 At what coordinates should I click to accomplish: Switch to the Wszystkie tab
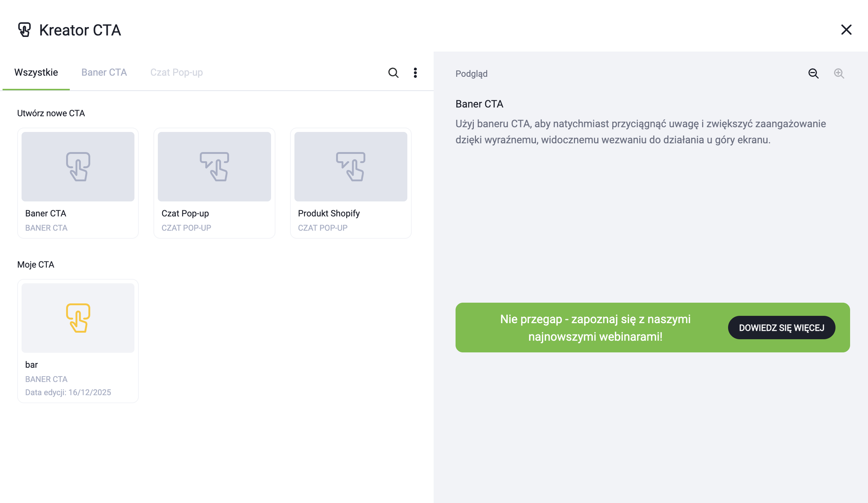pos(36,72)
